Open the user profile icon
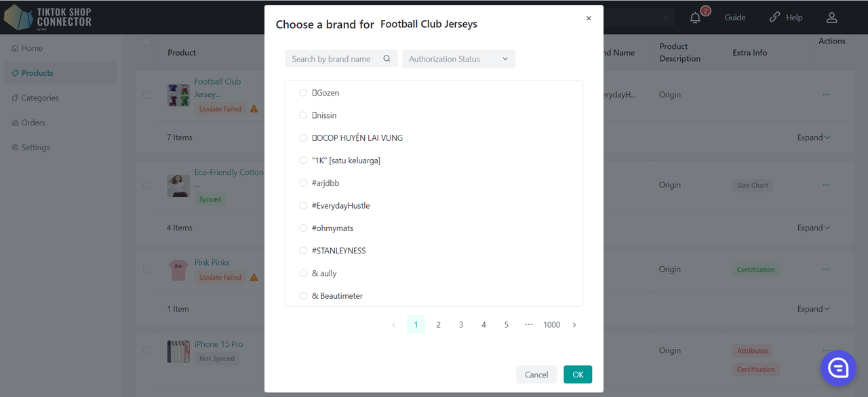The height and width of the screenshot is (397, 868). 831,18
